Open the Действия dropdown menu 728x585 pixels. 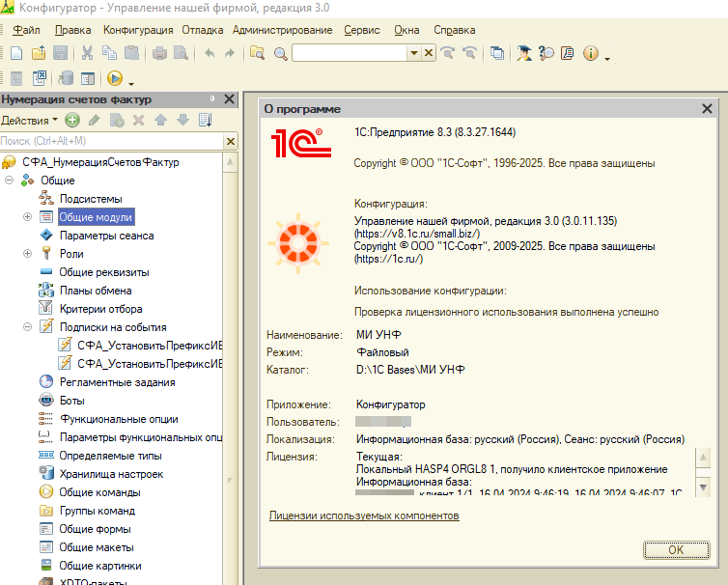point(28,121)
